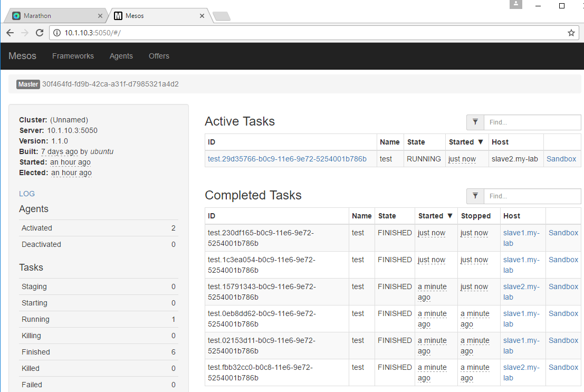The height and width of the screenshot is (392, 584).
Task: Click the Running tasks count row
Action: pyautogui.click(x=98, y=319)
